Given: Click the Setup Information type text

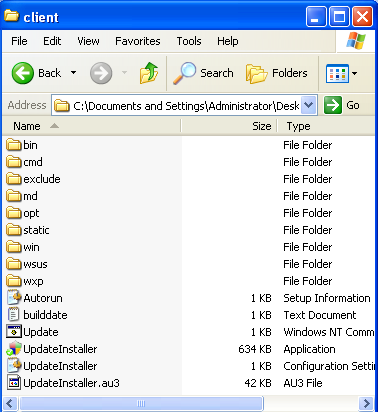Looking at the screenshot, I should click(327, 298).
